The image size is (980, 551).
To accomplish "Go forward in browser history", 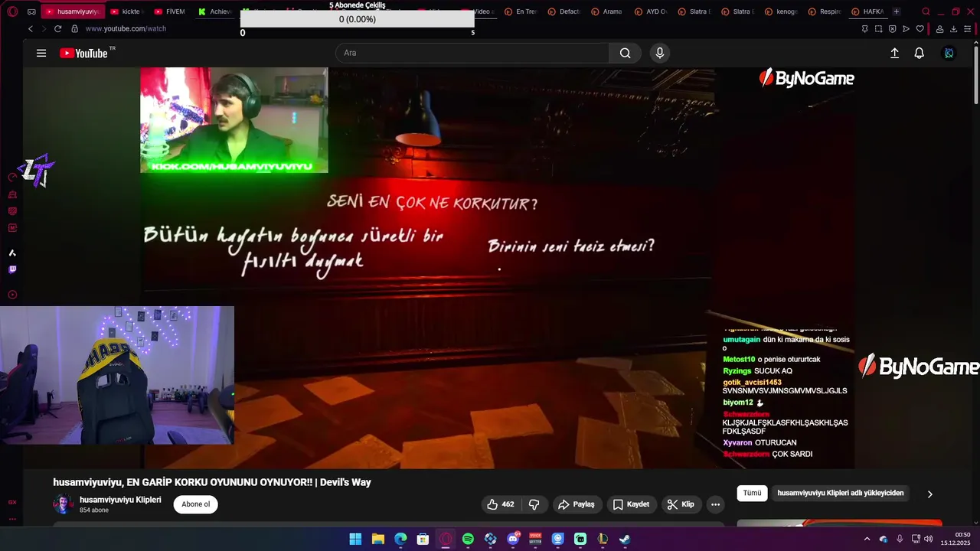I will point(44,28).
